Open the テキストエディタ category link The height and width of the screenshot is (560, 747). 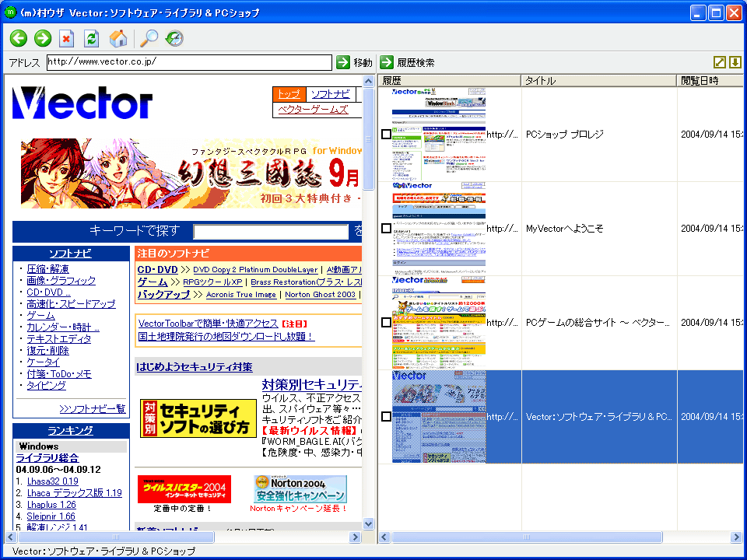point(58,339)
